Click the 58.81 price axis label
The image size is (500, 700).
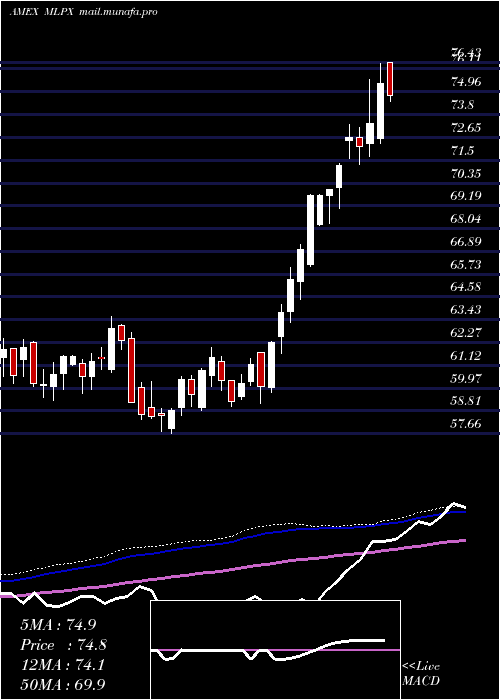[x=467, y=400]
